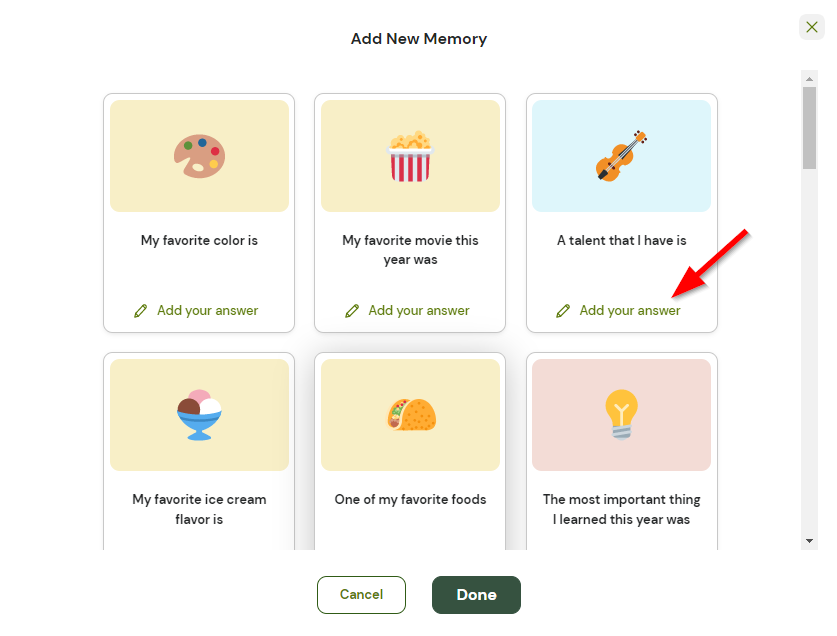Add your answer for favorite color
The image size is (837, 636).
tap(207, 310)
